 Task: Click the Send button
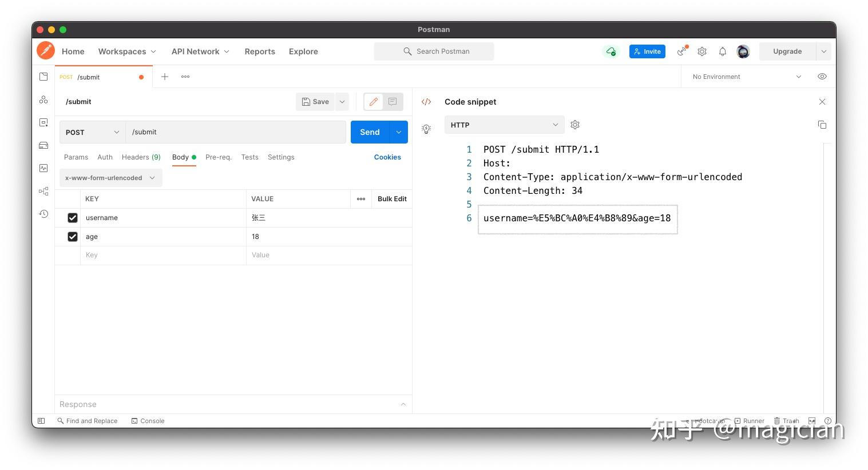click(369, 132)
